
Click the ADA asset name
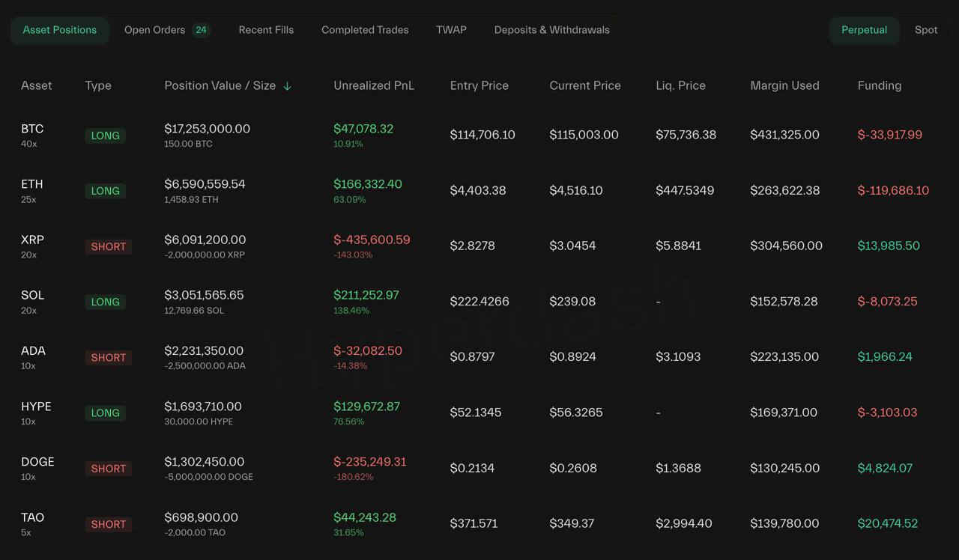[33, 350]
